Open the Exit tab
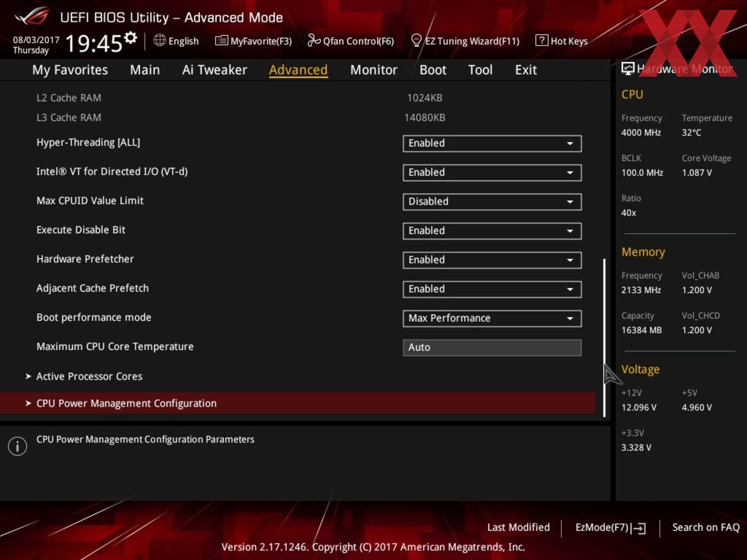747x560 pixels. 526,70
